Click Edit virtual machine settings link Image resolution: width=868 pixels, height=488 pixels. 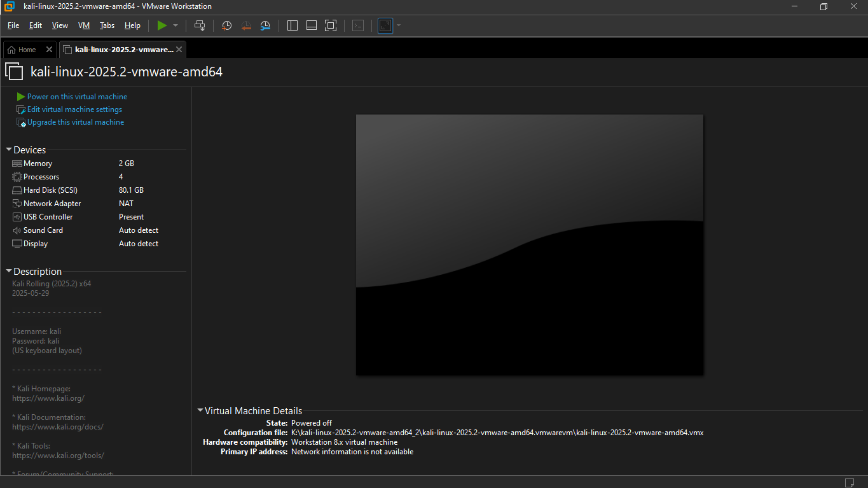tap(74, 109)
